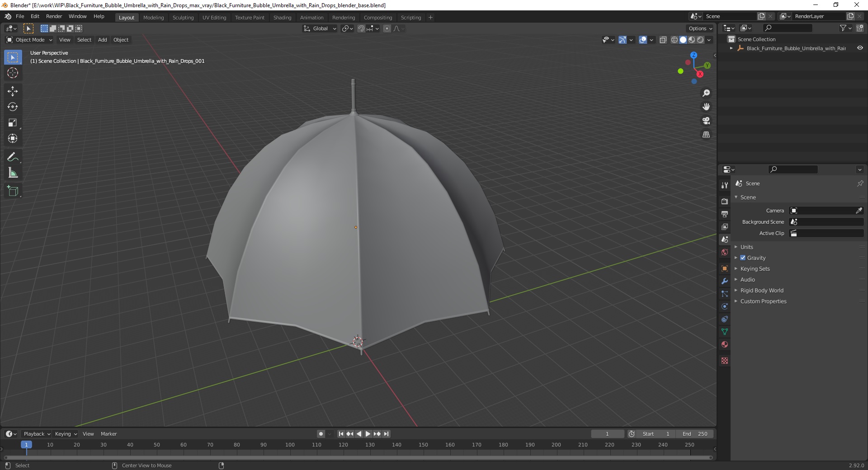Open the Texture properties tab
The image size is (868, 470).
pos(725,361)
